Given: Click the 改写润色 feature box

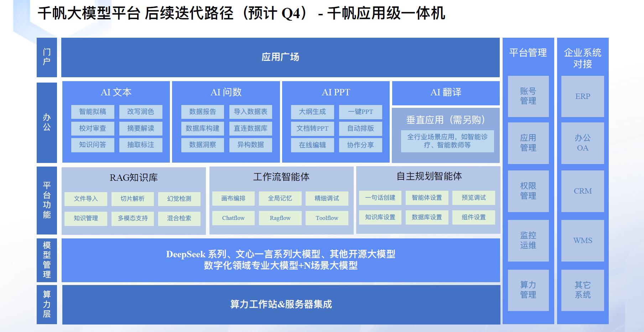Looking at the screenshot, I should pos(141,112).
